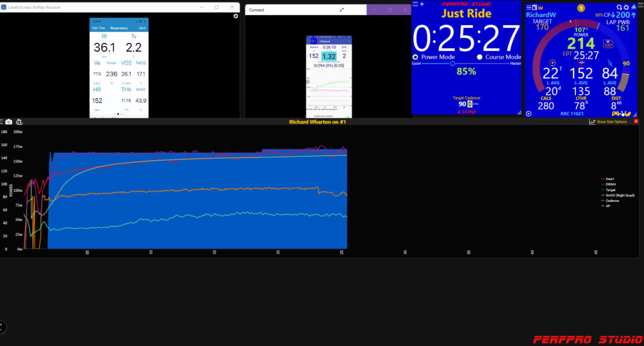The width and height of the screenshot is (644, 346).
Task: Click the Richard Wharton on #1 graph title
Action: point(318,122)
